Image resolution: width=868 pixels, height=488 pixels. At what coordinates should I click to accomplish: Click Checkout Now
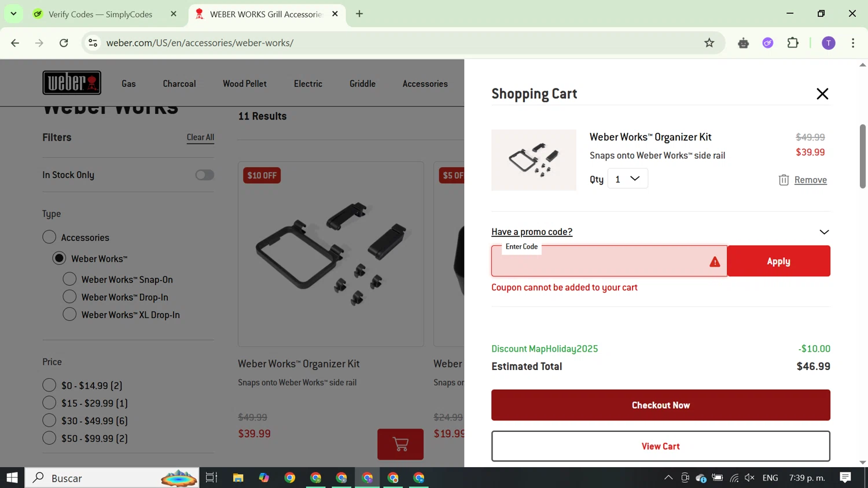661,405
